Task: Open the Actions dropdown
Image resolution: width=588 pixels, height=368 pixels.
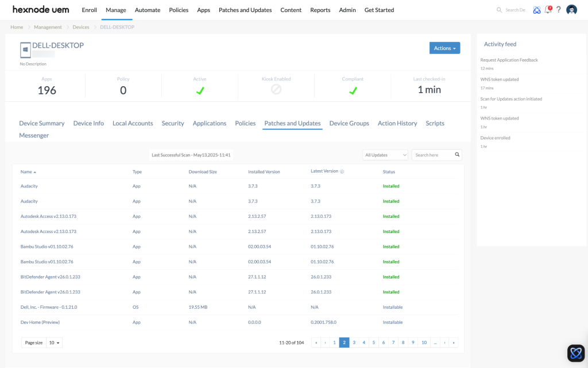Action: click(444, 48)
